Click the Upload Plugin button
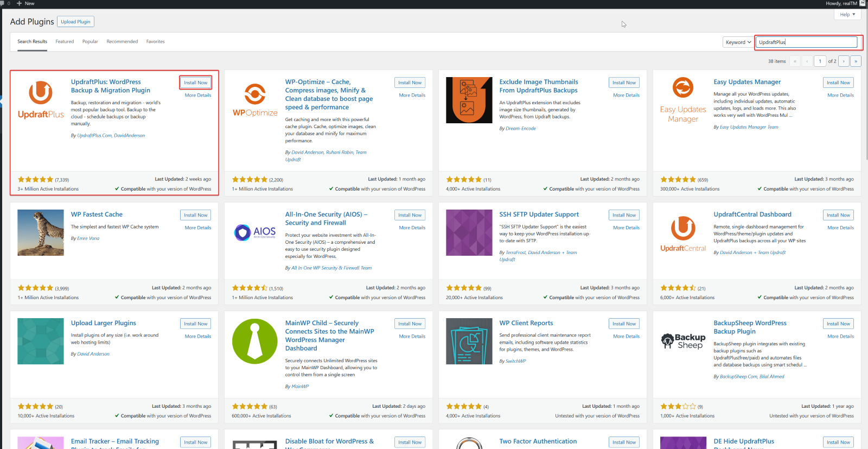 [75, 22]
